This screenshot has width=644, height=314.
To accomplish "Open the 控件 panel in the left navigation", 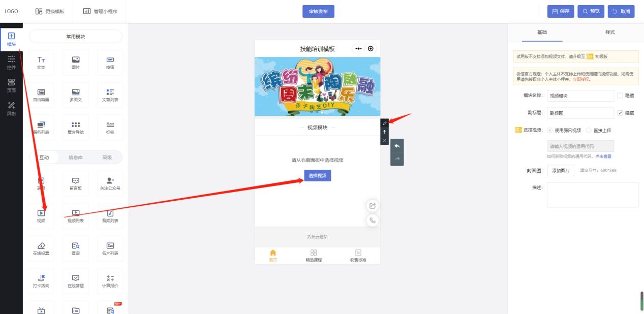I will (x=11, y=60).
